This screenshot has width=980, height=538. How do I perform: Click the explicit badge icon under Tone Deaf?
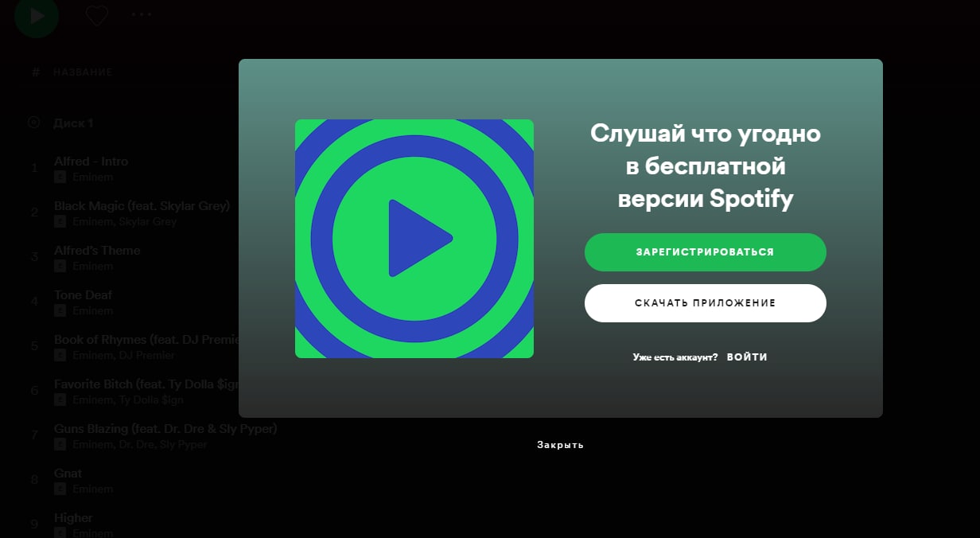tap(60, 310)
